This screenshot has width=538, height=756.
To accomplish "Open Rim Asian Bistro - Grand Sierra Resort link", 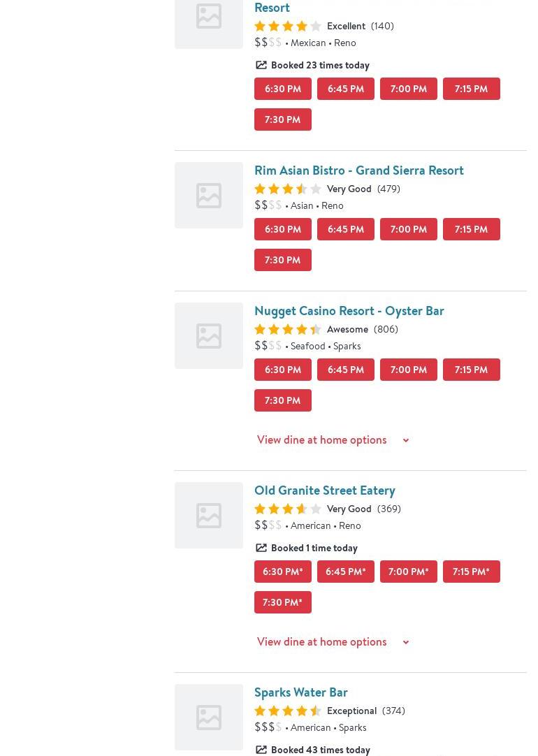I will [358, 170].
